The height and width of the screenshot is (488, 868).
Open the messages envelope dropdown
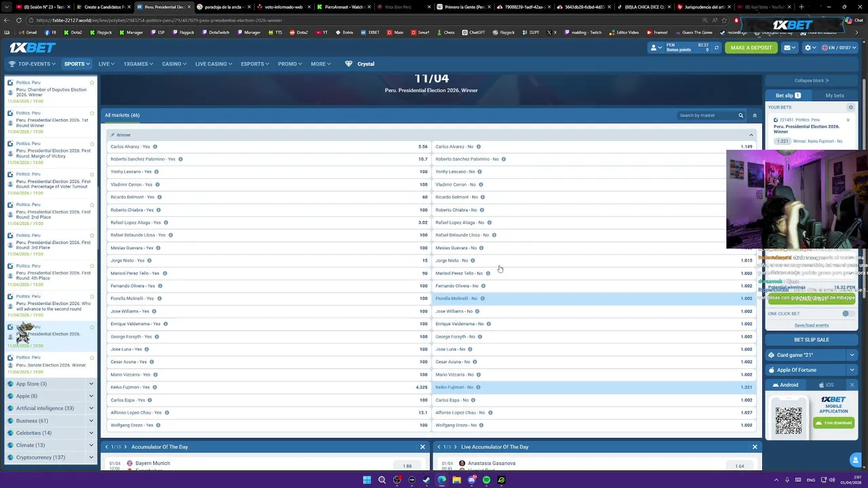(x=789, y=47)
